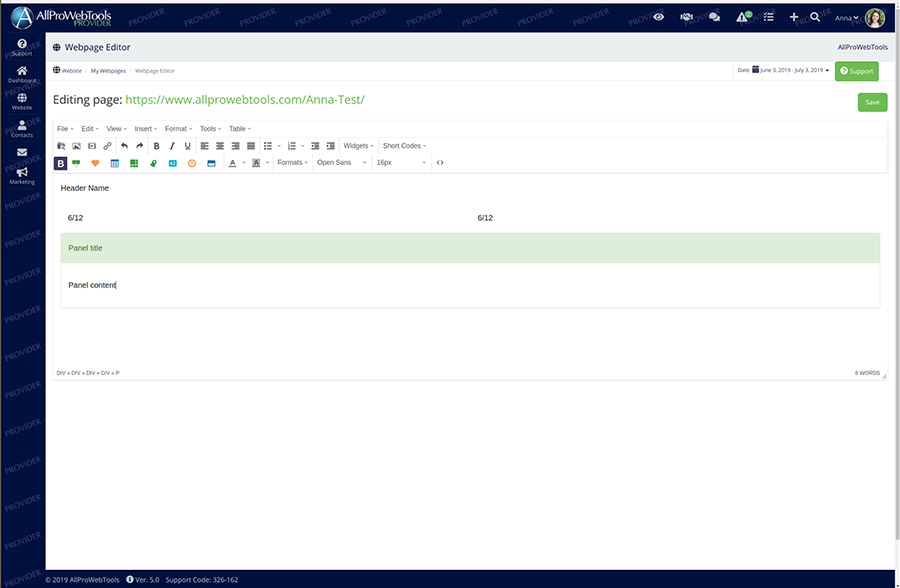Viewport: 900px width, 588px height.
Task: Open the Format menu
Action: coord(179,129)
